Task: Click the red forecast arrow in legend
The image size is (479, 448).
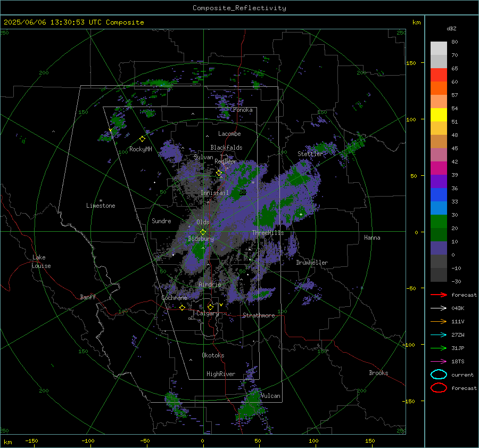Action: [439, 295]
